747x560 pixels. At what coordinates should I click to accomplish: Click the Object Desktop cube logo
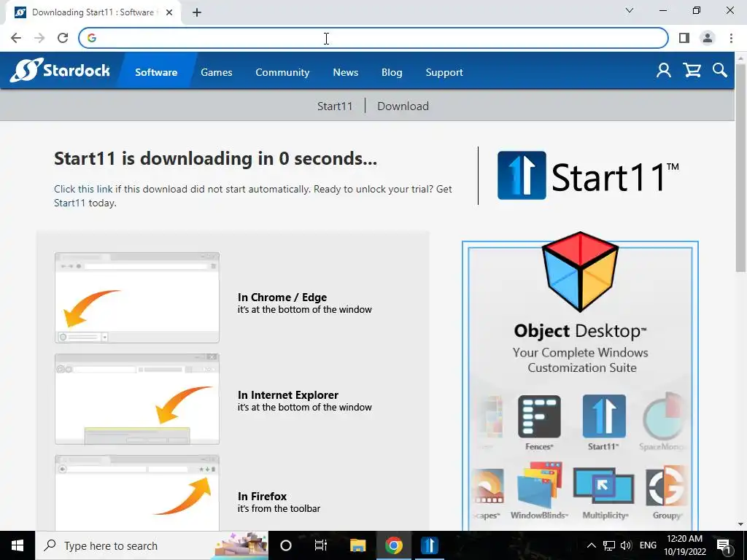[x=580, y=271]
